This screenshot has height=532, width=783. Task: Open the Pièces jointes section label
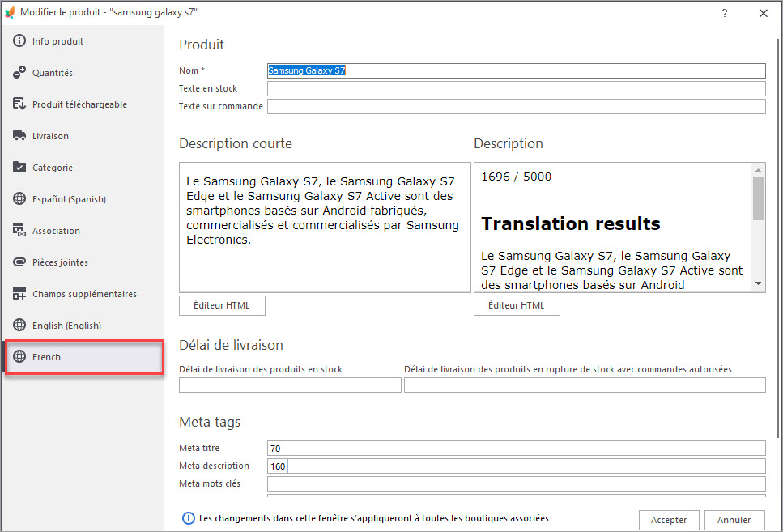(x=61, y=262)
